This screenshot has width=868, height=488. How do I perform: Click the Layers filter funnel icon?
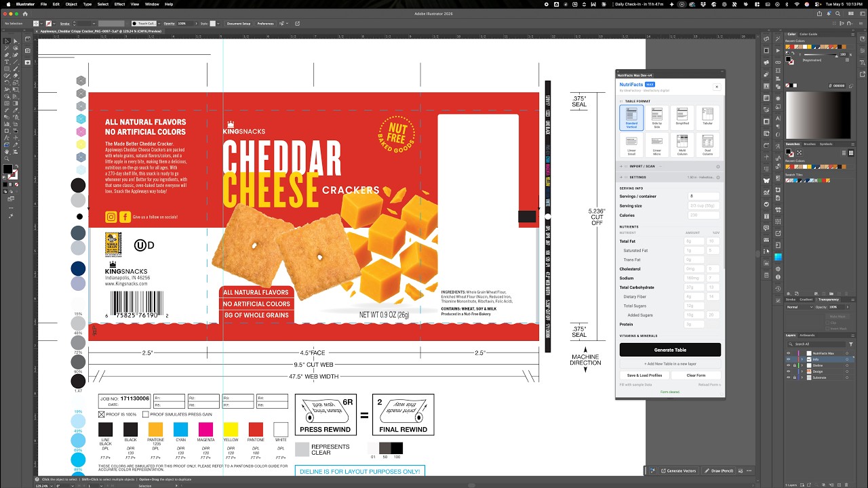coord(851,344)
